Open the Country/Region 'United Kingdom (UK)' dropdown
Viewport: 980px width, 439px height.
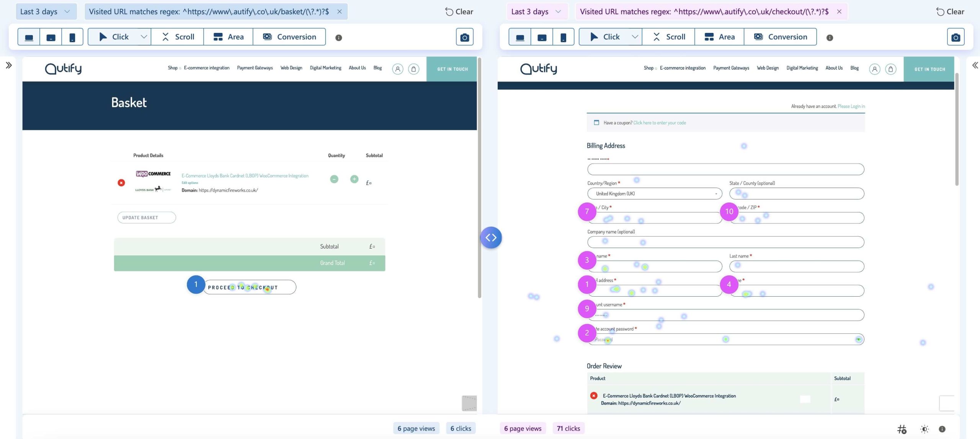pos(654,193)
